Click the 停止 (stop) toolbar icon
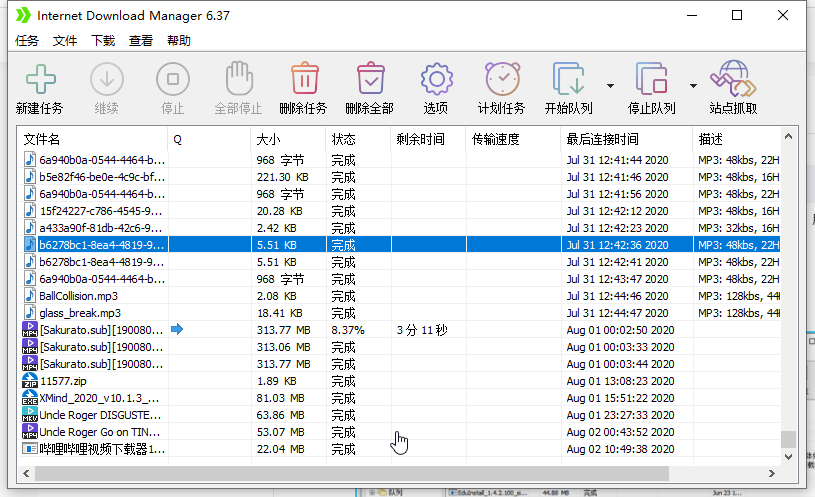 tap(173, 79)
